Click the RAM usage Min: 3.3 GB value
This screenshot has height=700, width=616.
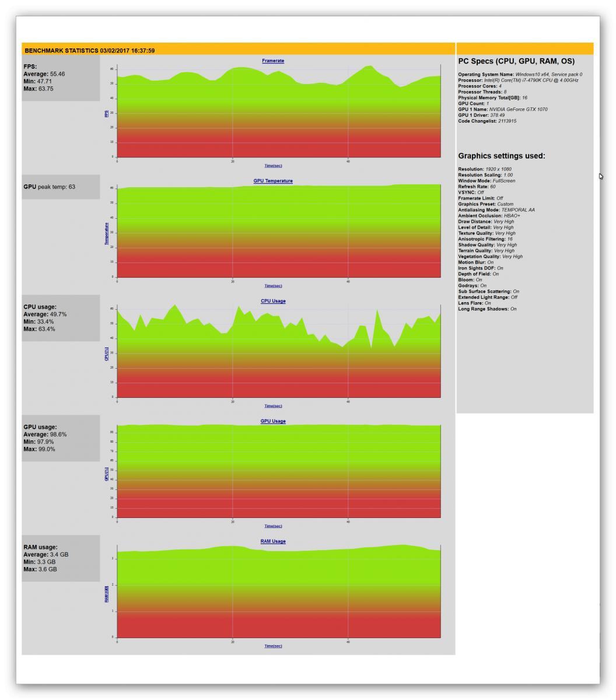(x=39, y=562)
